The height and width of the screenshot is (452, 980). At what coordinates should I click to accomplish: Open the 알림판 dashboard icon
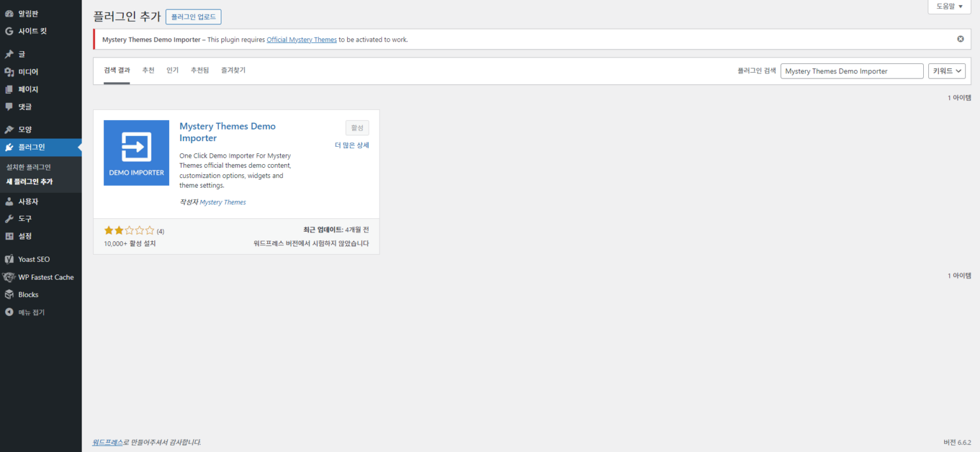pyautogui.click(x=9, y=13)
